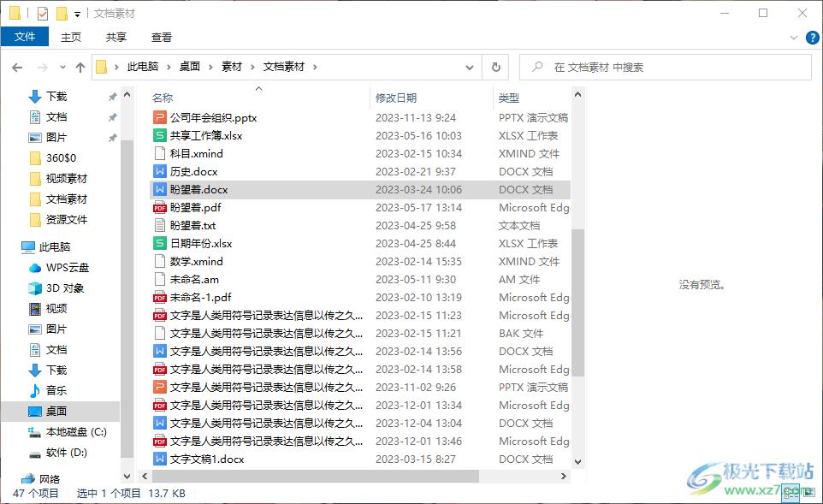This screenshot has width=823, height=504.
Task: Open 软件 (D:) drive
Action: (67, 452)
